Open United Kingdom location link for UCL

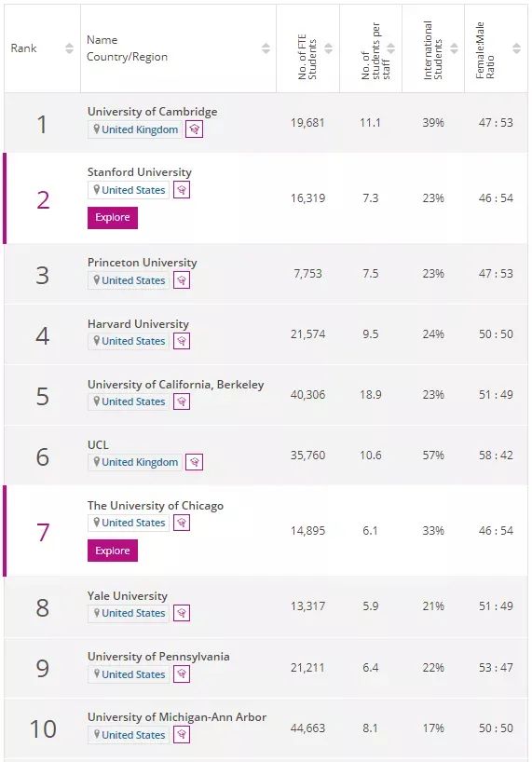tap(135, 462)
